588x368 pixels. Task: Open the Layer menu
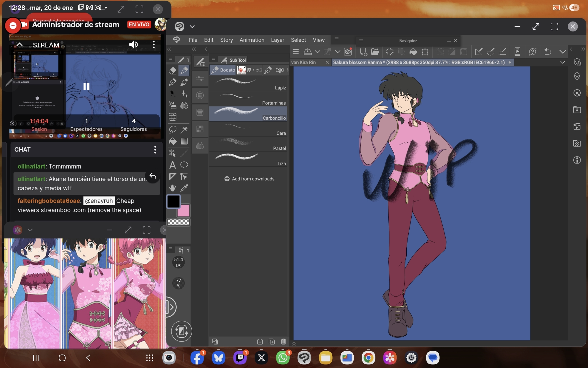click(x=277, y=40)
